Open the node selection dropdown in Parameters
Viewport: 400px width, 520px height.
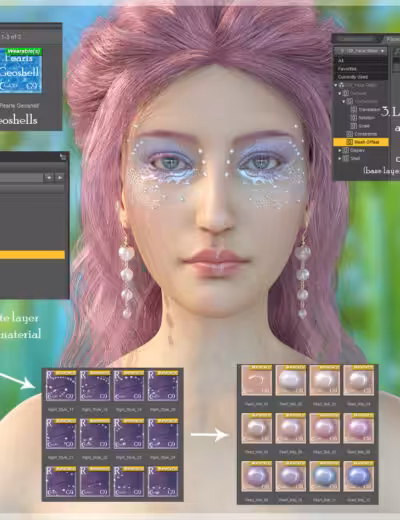coord(361,51)
